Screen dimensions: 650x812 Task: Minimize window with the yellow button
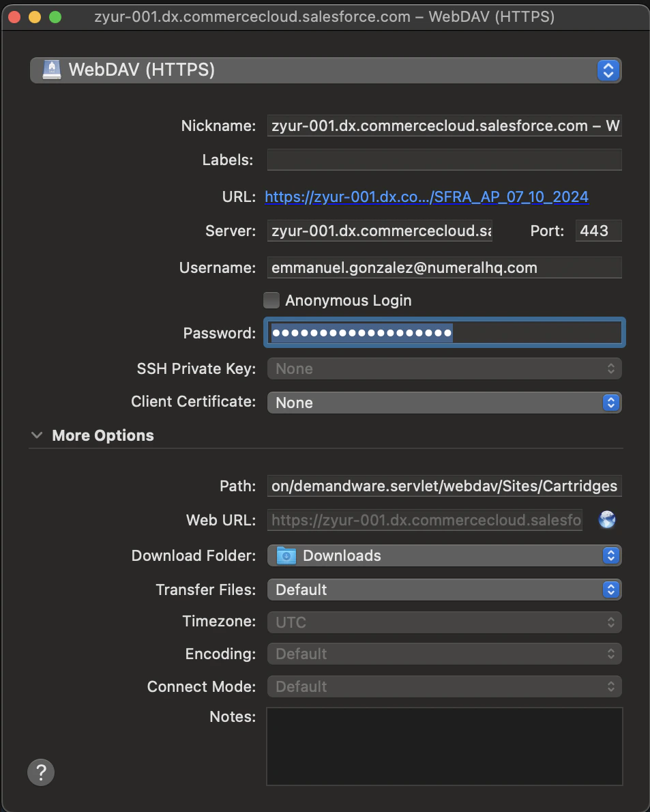(35, 17)
